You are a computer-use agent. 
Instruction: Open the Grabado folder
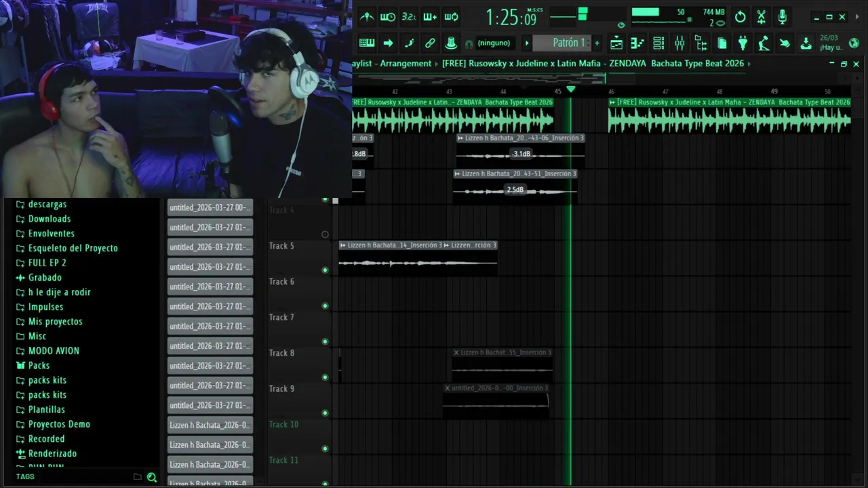[39, 277]
